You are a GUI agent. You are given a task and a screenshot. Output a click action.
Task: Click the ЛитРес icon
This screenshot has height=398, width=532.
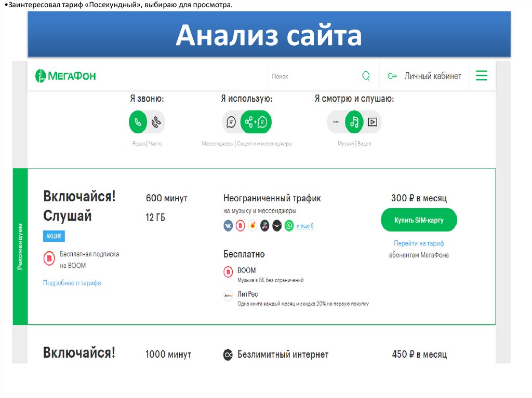[x=229, y=295]
